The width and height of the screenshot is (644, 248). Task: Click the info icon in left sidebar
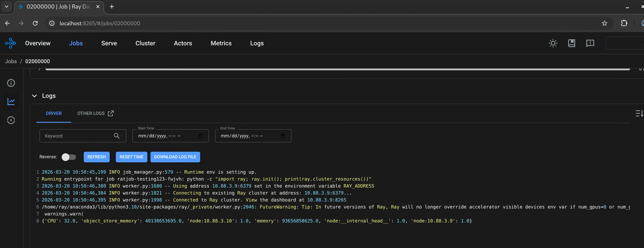pyautogui.click(x=11, y=83)
